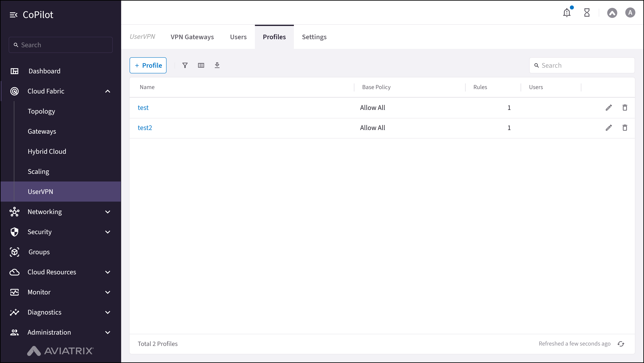The height and width of the screenshot is (363, 644).
Task: Open the test2 profile link
Action: click(x=145, y=128)
